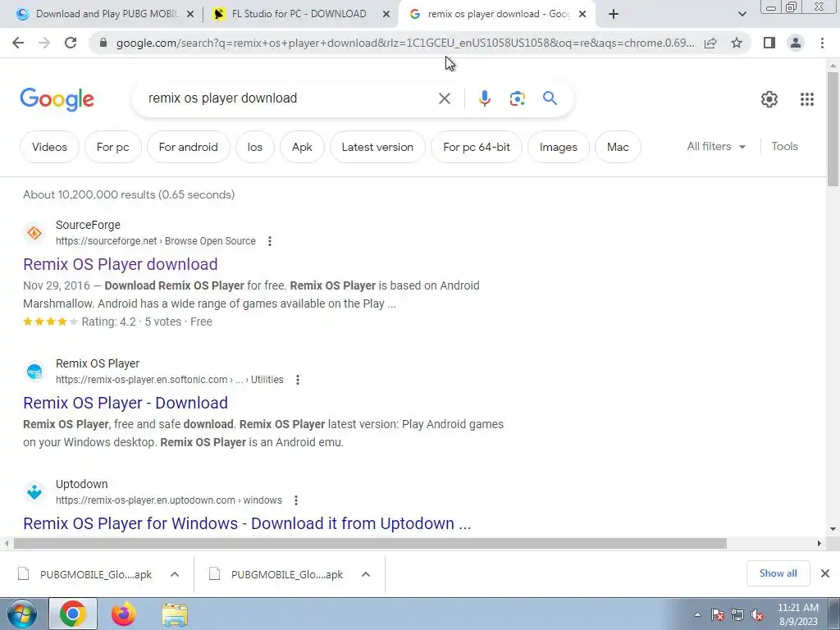
Task: Start voice search with the microphone
Action: pos(484,98)
